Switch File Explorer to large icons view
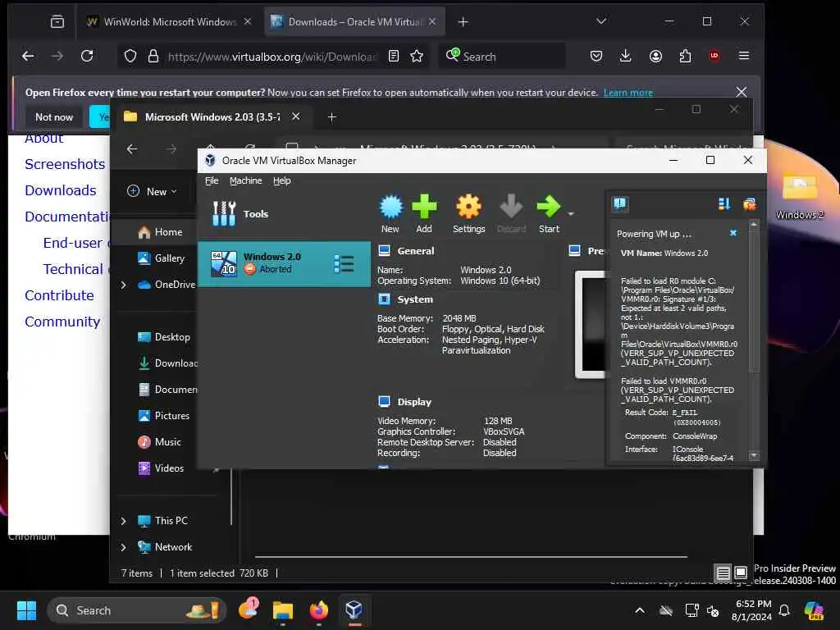Screen dimensions: 840x630 (741, 573)
